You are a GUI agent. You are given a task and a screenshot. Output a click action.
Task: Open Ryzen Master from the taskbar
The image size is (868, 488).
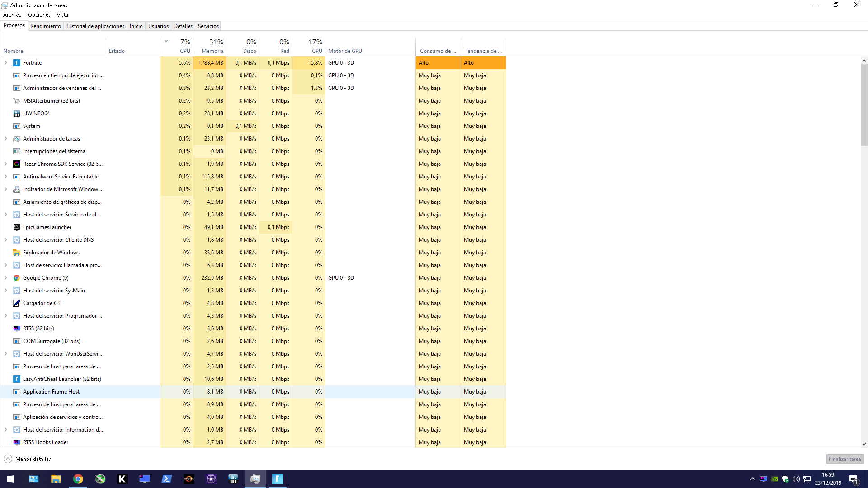click(189, 479)
